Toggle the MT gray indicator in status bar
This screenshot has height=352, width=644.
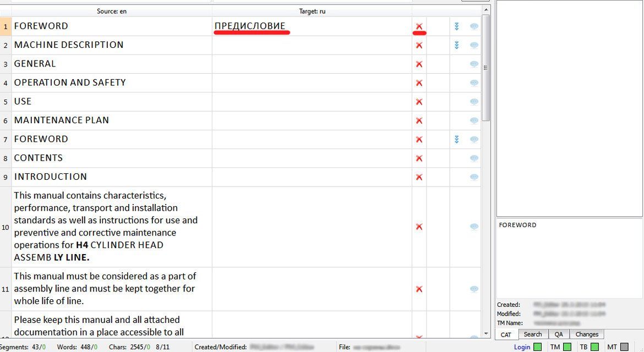(624, 347)
